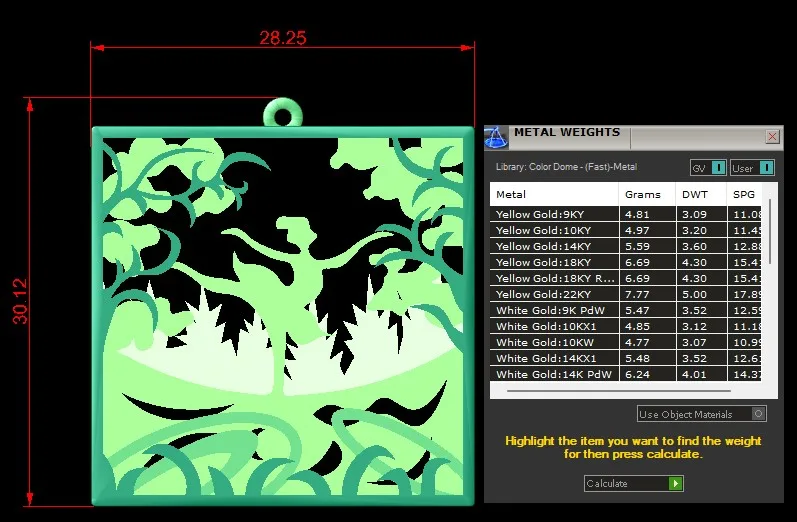797x522 pixels.
Task: Select the Yellow Gold:22KY row
Action: pos(626,294)
